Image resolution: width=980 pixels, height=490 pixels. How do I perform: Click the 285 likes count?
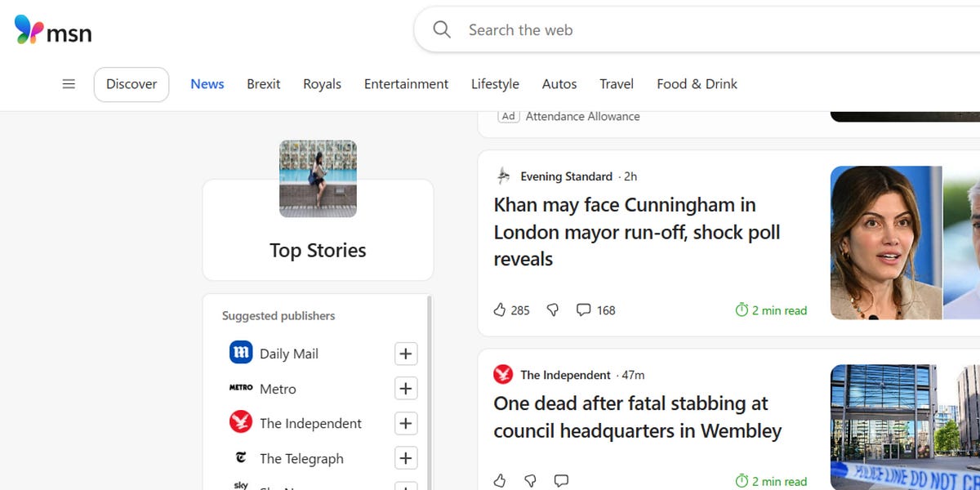520,310
